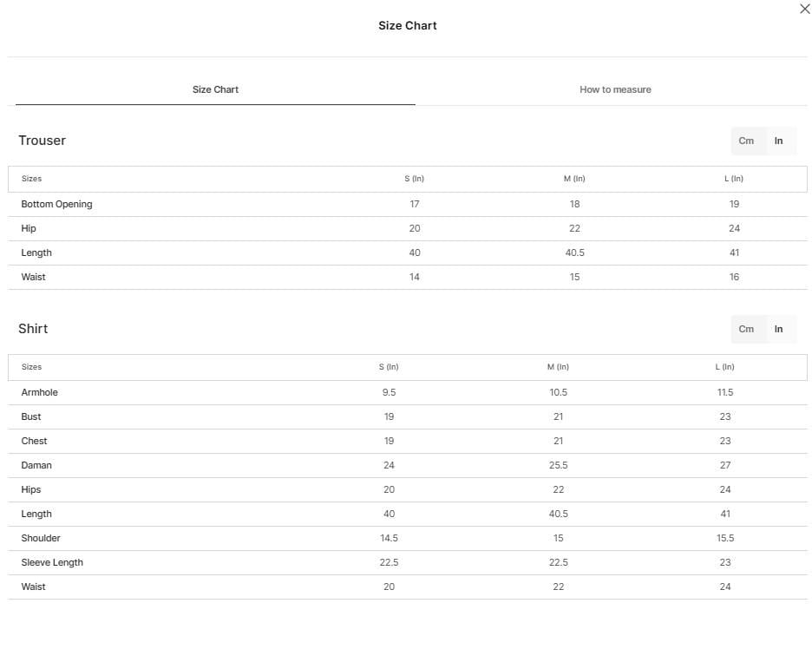Select the Sleeve Length row label

pos(52,562)
